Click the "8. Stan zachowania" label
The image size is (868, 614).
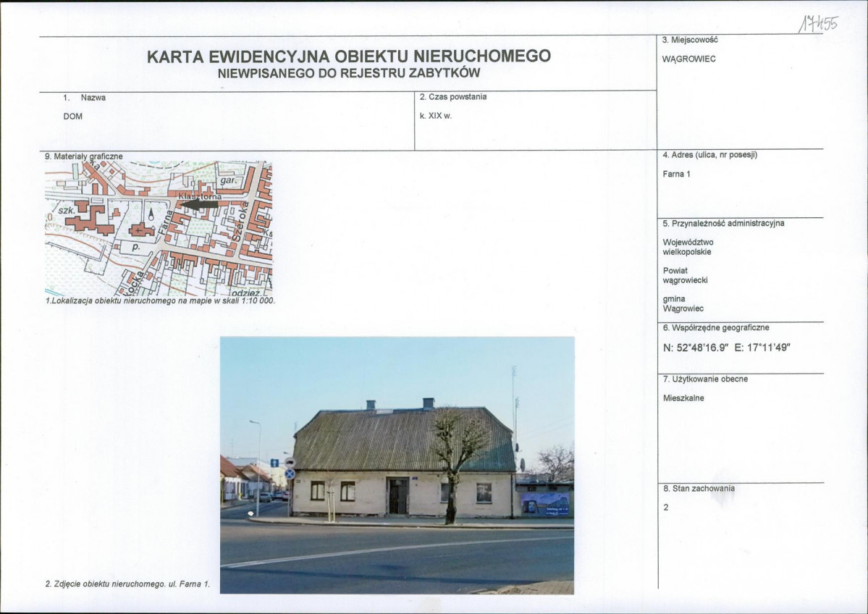[x=699, y=488]
